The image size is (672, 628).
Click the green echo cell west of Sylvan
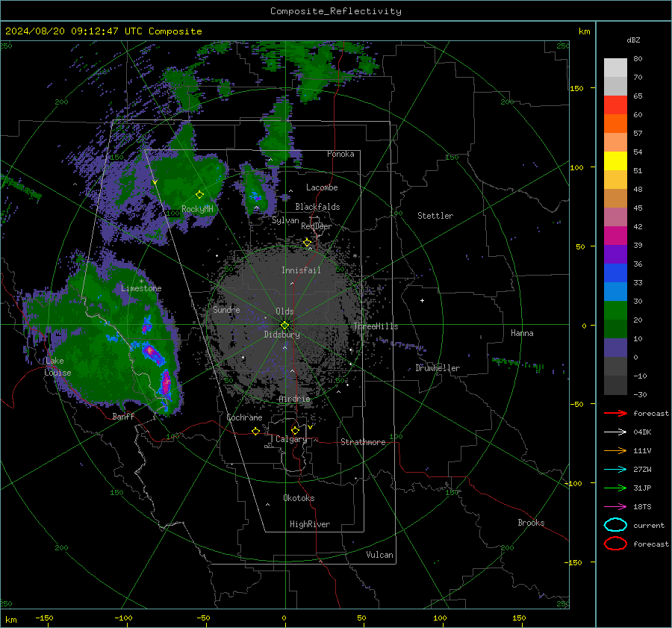256,192
